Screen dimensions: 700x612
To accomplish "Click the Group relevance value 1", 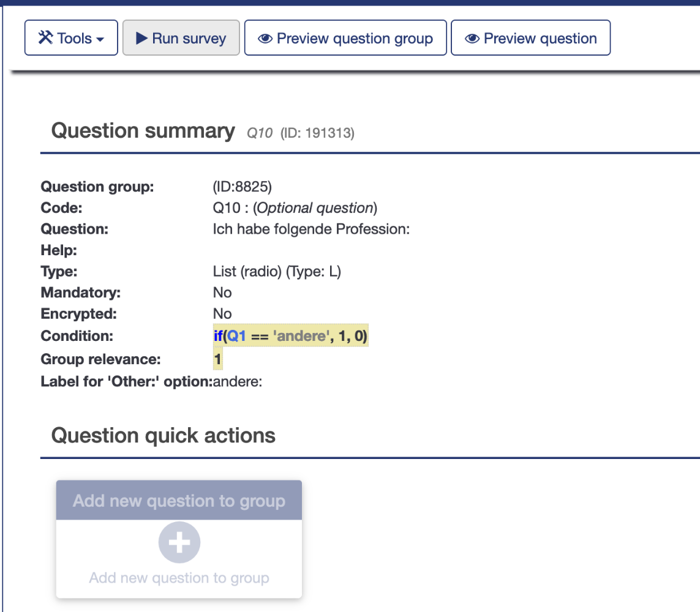I will [217, 359].
